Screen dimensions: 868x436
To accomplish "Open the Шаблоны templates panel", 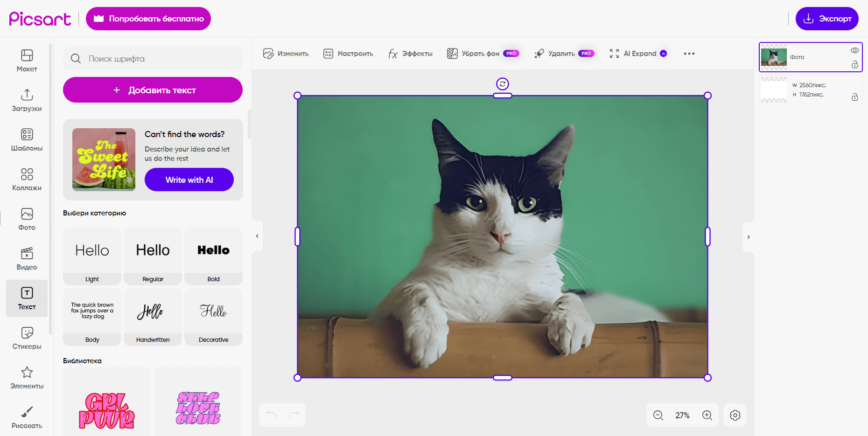I will coord(27,140).
